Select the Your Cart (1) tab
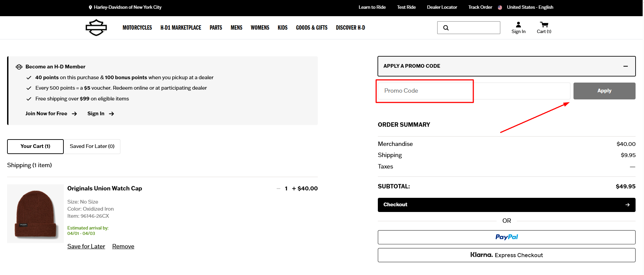Image resolution: width=644 pixels, height=275 pixels. [35, 147]
